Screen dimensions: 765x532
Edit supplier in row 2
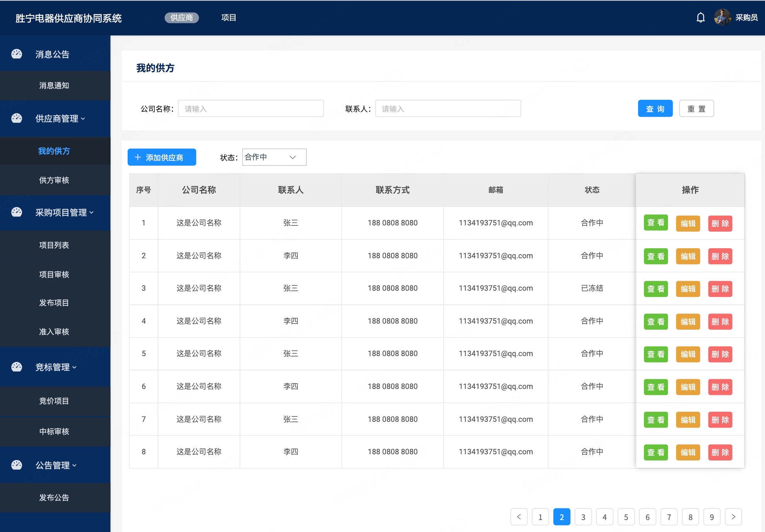[688, 256]
